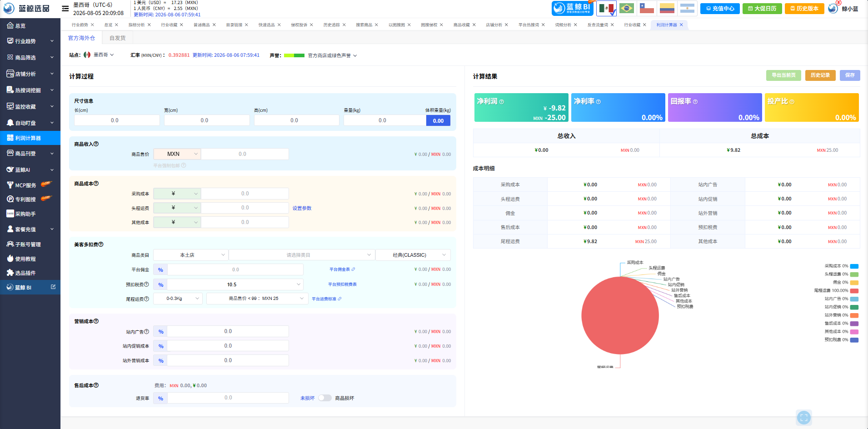Viewport: 868px width, 429px height.
Task: Select the Mexico flag site icon
Action: click(x=606, y=8)
